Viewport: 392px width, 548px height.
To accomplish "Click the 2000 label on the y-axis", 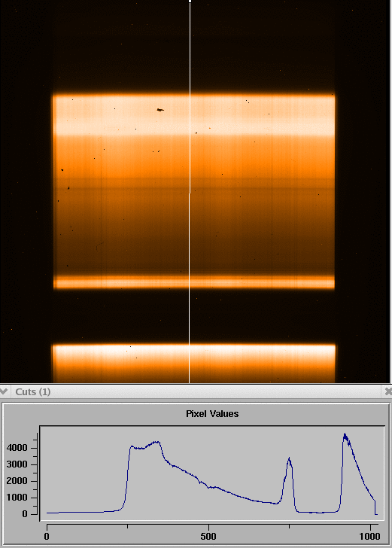I will pyautogui.click(x=17, y=481).
